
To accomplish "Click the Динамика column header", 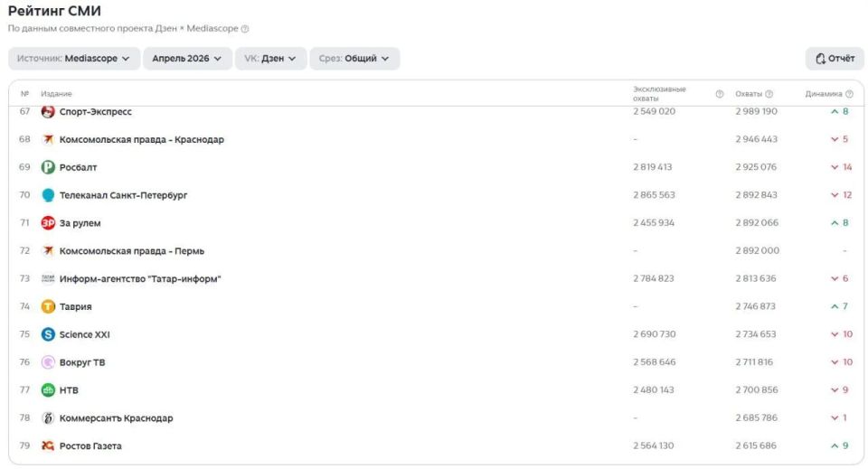I will tap(824, 94).
